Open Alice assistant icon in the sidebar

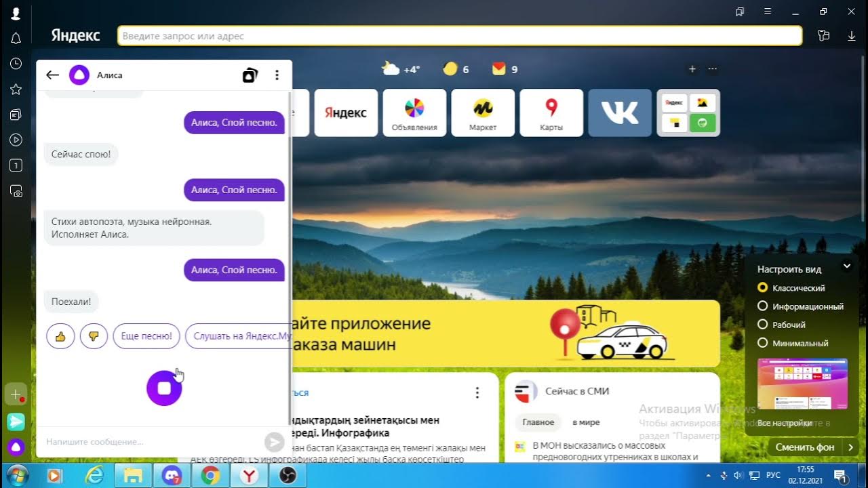(16, 447)
